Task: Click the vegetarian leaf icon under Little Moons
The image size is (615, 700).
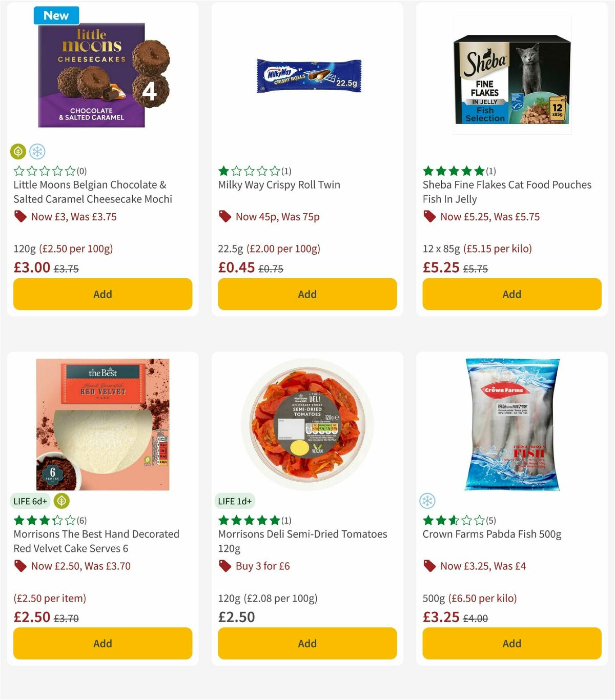Action: (x=18, y=152)
